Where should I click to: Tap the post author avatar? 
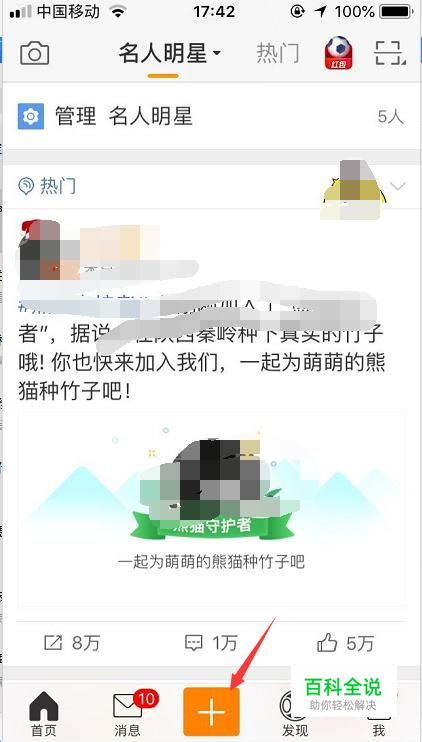click(40, 249)
